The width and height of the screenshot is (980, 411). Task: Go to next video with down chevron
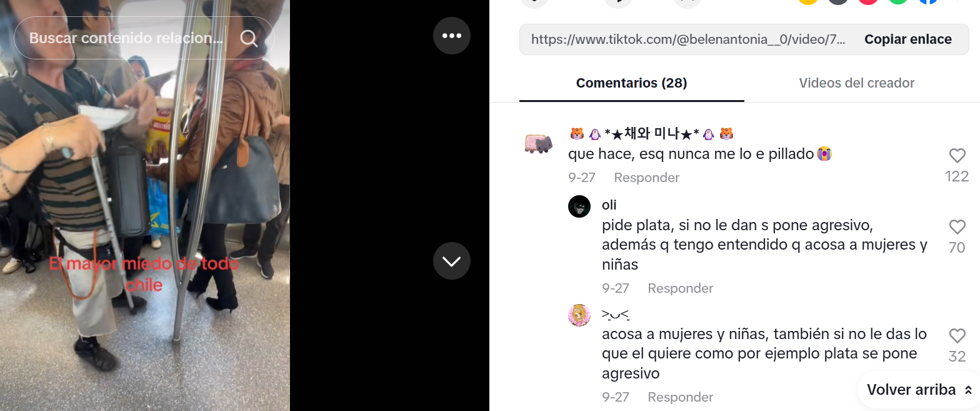tap(452, 261)
